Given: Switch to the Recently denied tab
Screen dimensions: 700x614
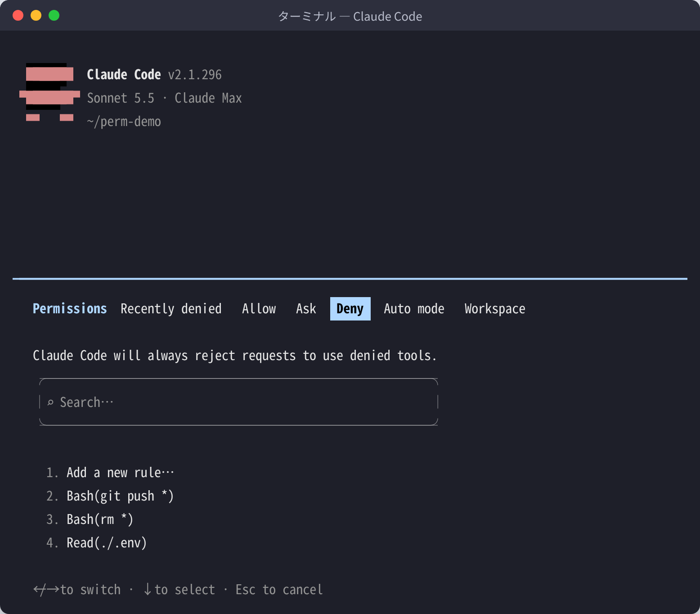Looking at the screenshot, I should tap(171, 309).
